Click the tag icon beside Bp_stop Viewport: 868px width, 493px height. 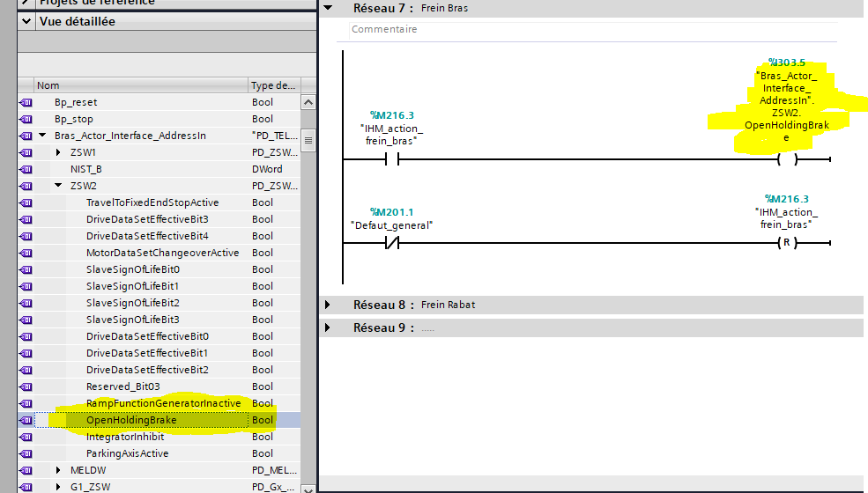[25, 119]
